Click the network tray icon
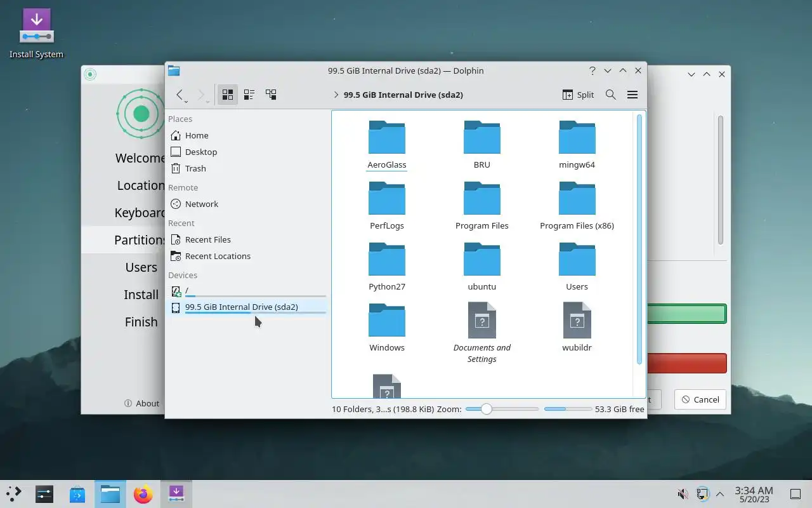Screen dimensions: 812x508 [x=702, y=493]
